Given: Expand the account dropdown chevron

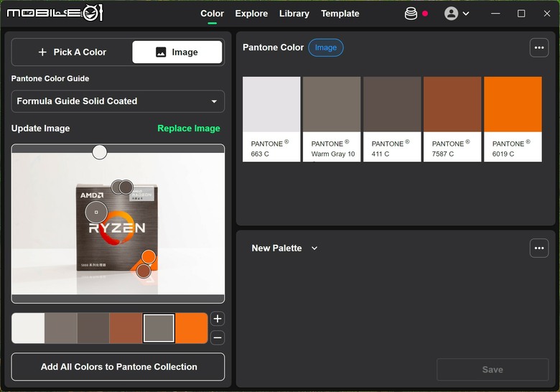Looking at the screenshot, I should [x=466, y=14].
